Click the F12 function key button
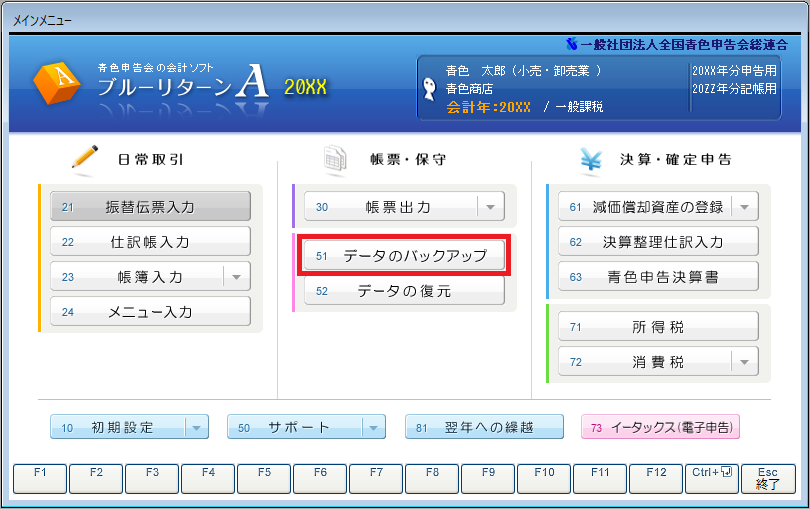 point(656,479)
